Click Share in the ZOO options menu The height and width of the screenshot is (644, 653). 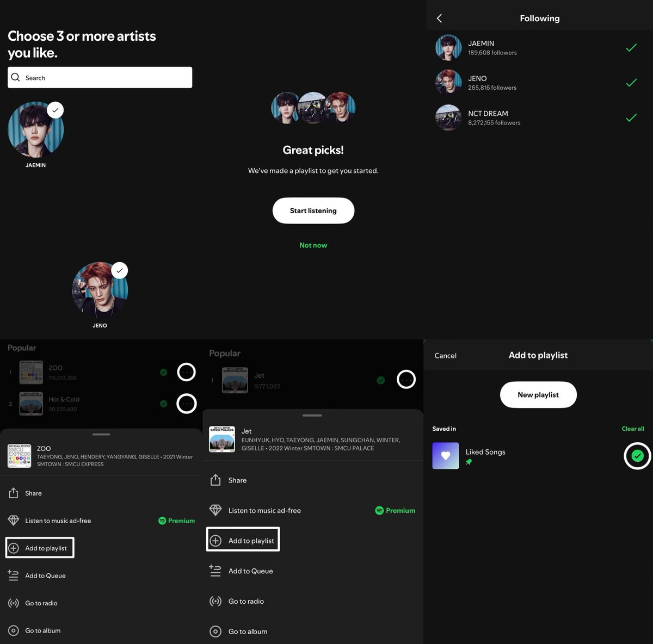(33, 493)
